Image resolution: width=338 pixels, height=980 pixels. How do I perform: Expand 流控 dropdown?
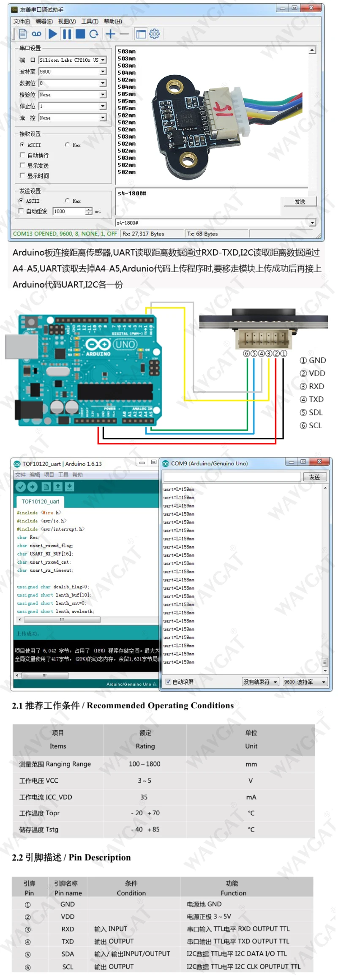(103, 117)
